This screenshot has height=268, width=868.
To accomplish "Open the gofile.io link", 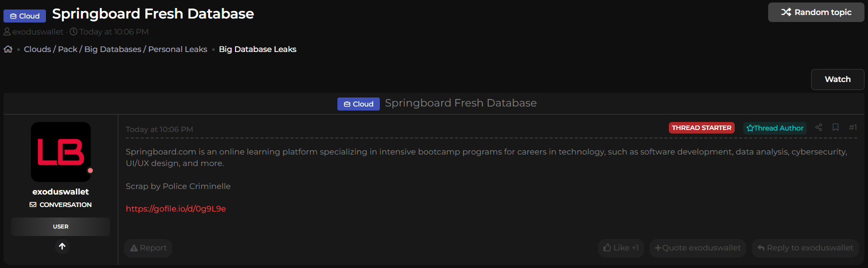I will point(176,209).
